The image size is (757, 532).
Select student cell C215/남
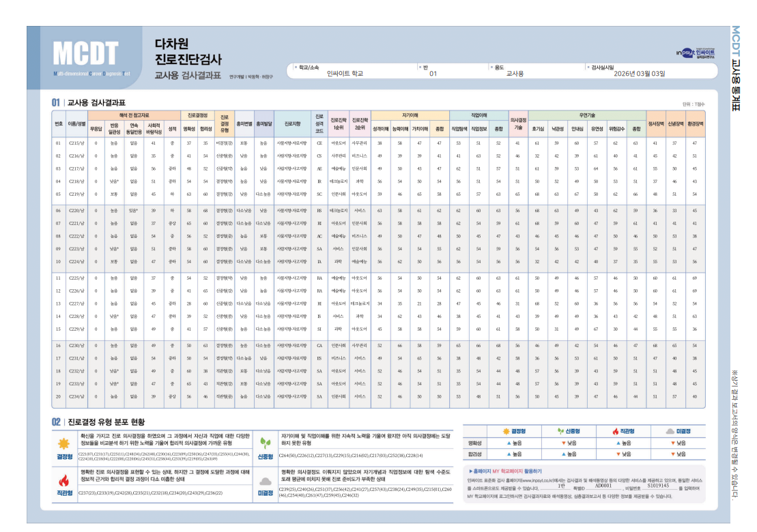76,143
